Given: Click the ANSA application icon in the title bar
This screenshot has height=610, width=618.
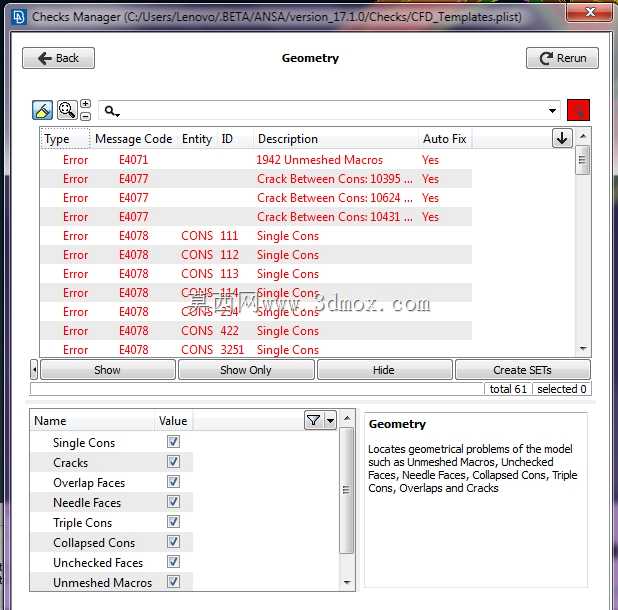Looking at the screenshot, I should [19, 17].
